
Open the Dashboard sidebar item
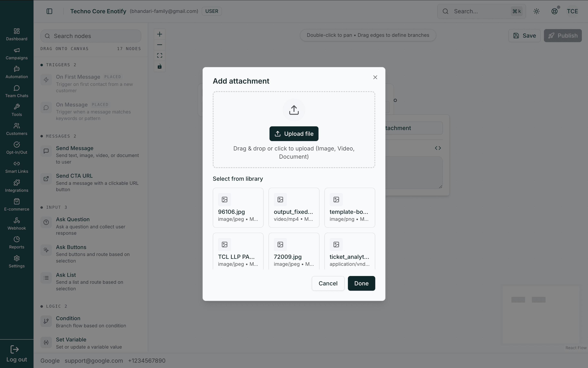[x=17, y=34]
